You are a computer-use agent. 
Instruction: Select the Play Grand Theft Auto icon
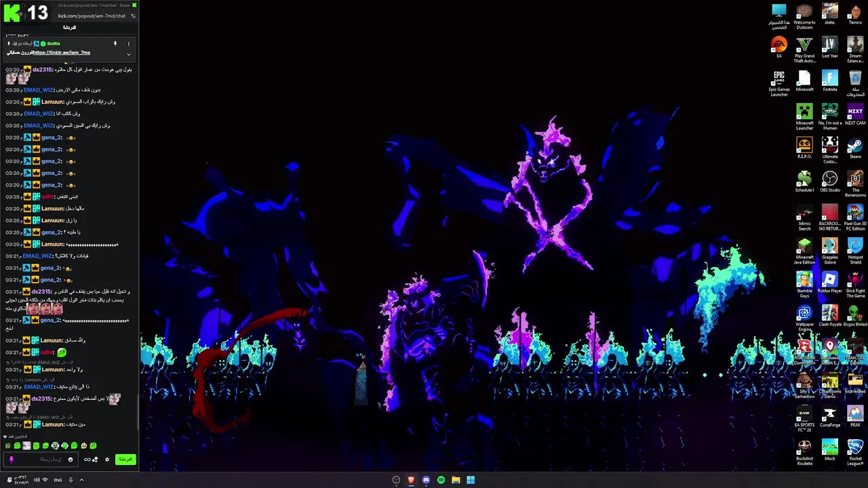804,49
